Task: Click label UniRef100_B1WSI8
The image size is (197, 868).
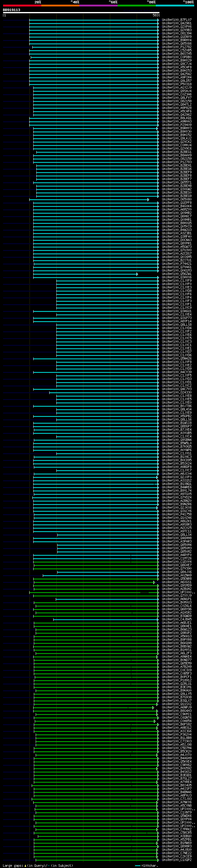Action: (177, 423)
